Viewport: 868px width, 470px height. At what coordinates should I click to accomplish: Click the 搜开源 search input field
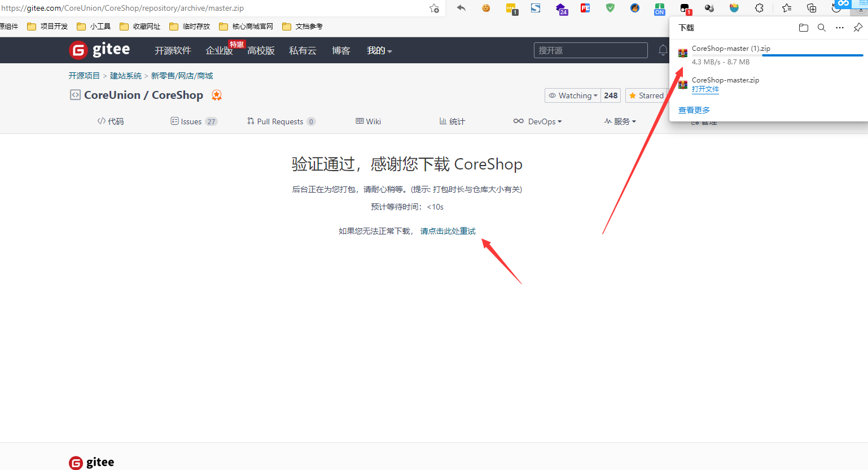(x=590, y=50)
